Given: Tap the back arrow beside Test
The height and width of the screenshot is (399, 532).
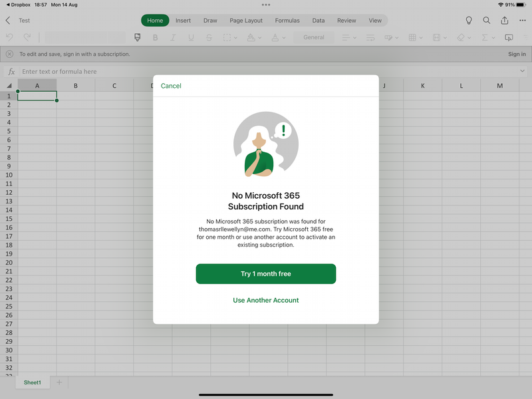Looking at the screenshot, I should click(8, 21).
